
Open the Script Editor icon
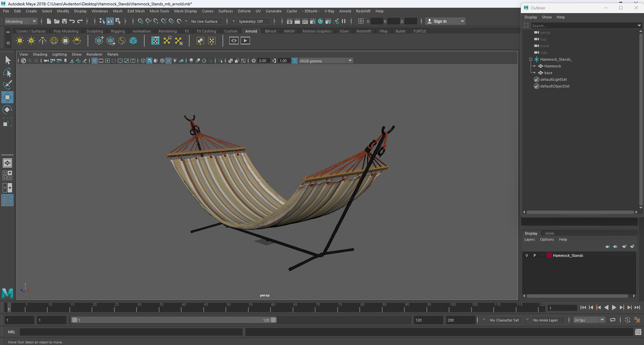pos(638,332)
